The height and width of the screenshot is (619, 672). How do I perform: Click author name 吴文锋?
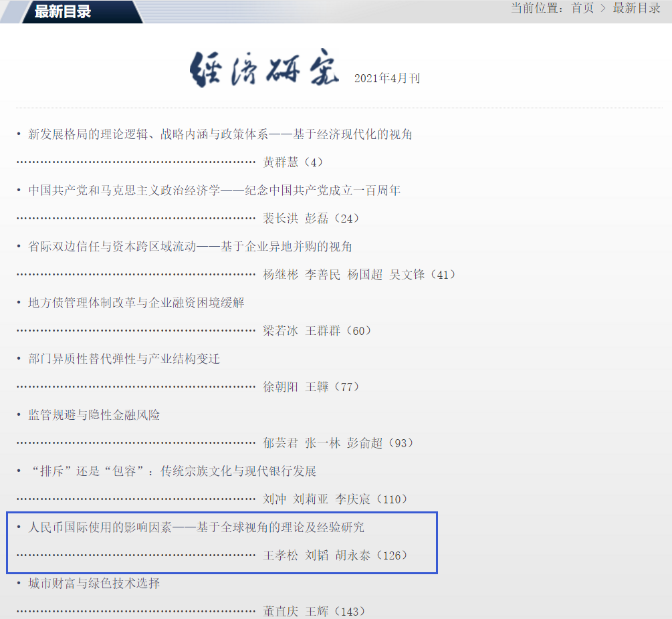[407, 275]
